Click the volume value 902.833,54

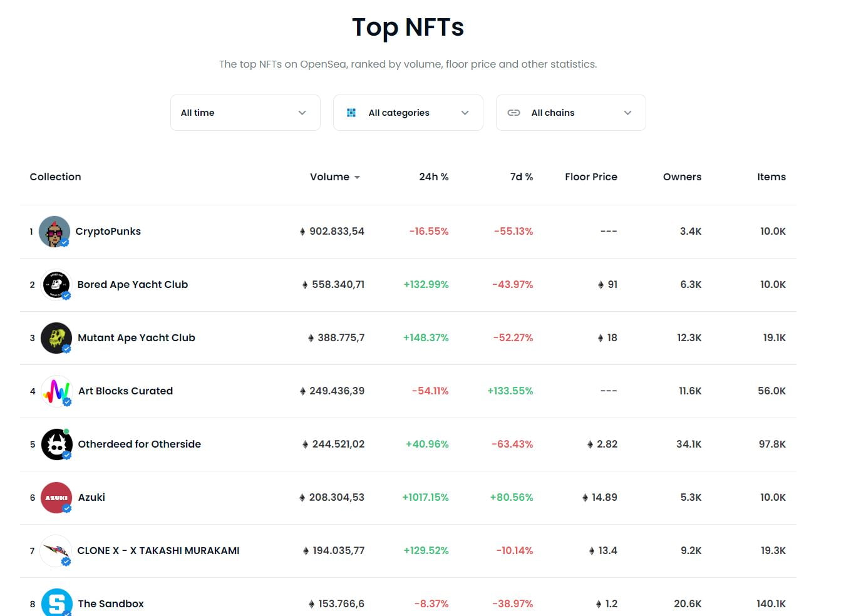click(x=337, y=232)
